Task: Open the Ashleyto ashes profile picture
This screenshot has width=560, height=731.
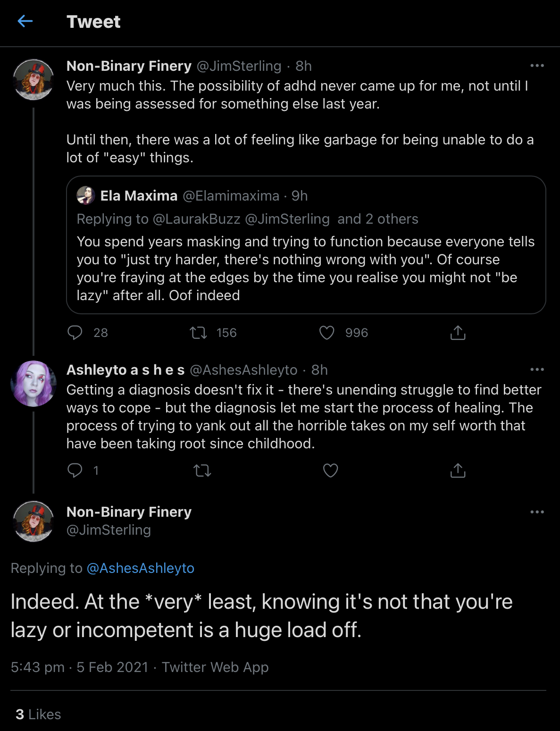Action: 33,384
